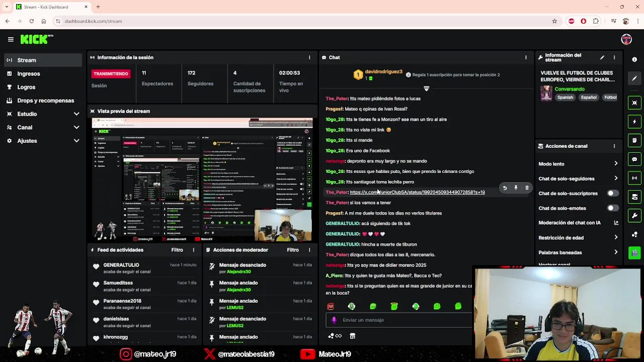Screen dimensions: 644x362
Task: Open the Ingresos icon in the sidebar
Action: (x=9, y=73)
